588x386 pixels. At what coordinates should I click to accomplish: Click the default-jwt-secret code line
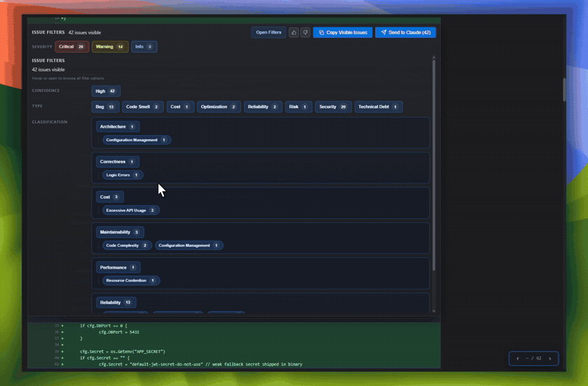pyautogui.click(x=200, y=364)
